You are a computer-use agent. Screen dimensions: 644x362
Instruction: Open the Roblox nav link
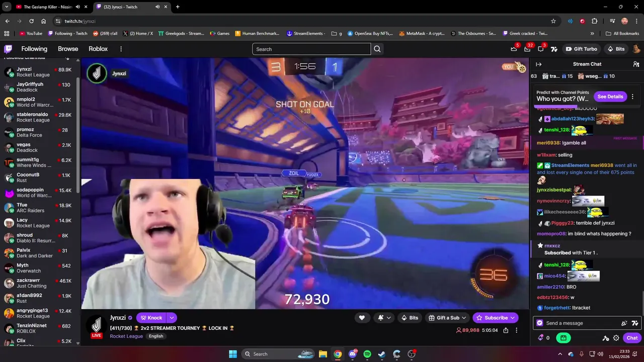coord(98,49)
